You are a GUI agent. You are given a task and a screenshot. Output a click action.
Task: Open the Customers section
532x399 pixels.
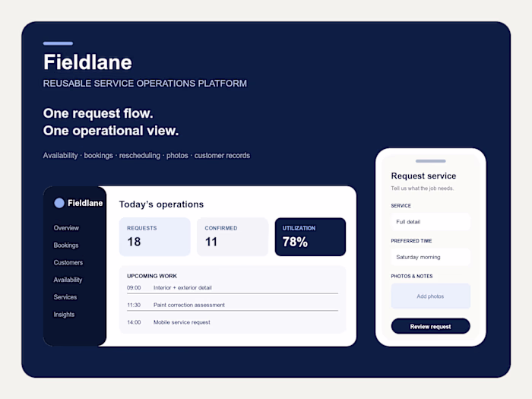(68, 263)
